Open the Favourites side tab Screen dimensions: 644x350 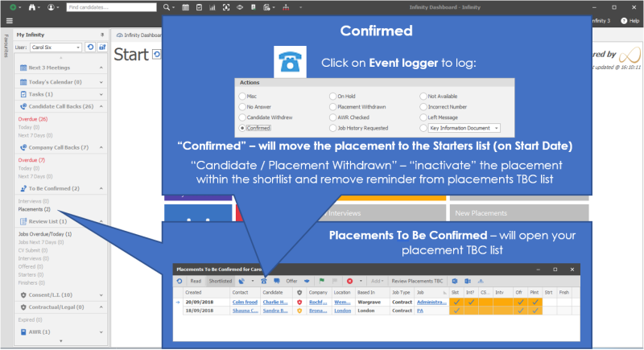click(6, 47)
